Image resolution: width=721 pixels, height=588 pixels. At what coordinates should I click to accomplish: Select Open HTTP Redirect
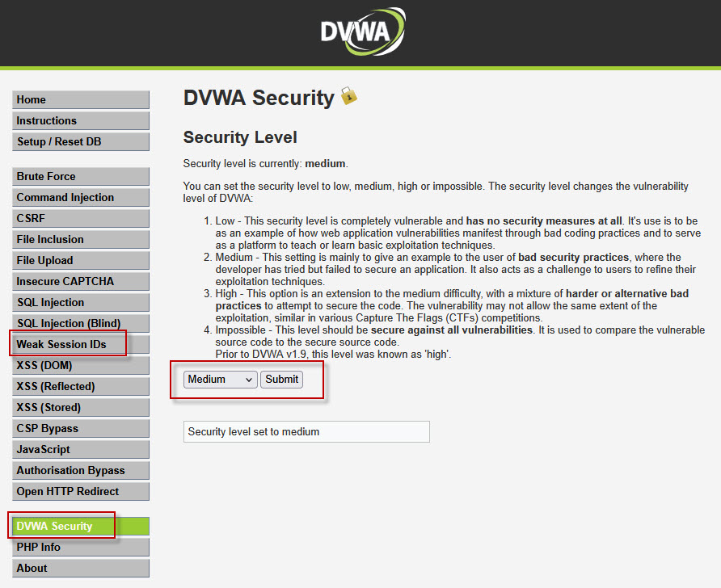point(81,492)
